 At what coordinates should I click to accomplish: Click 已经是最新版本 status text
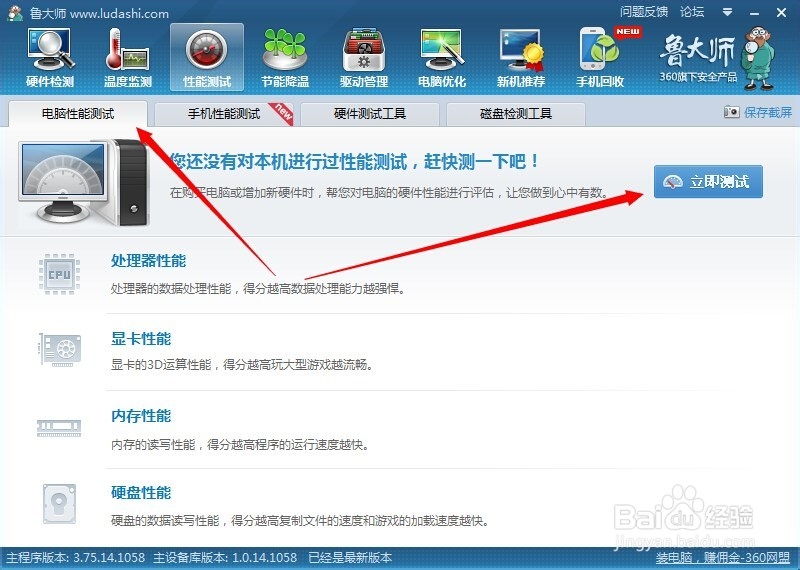pyautogui.click(x=350, y=557)
